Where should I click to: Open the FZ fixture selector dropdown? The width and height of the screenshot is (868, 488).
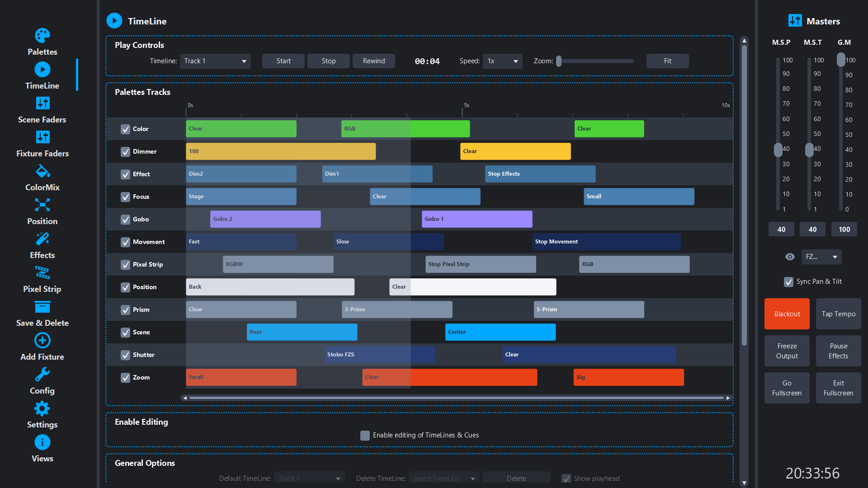pyautogui.click(x=821, y=257)
